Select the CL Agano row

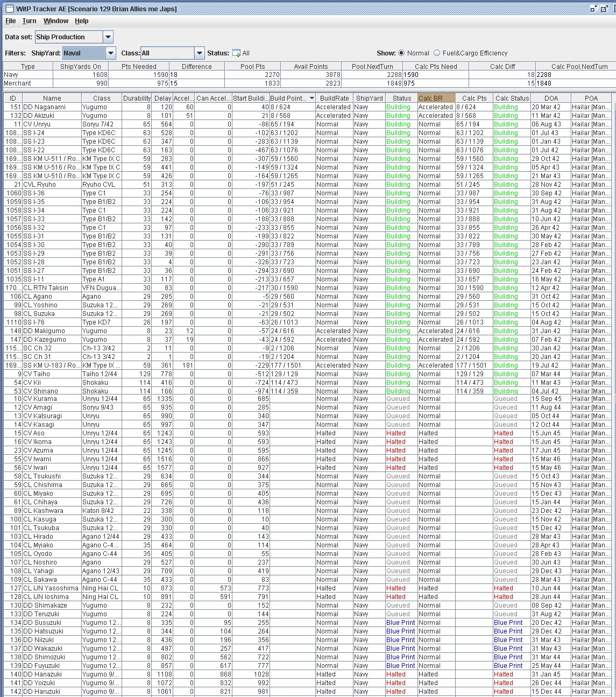308,297
